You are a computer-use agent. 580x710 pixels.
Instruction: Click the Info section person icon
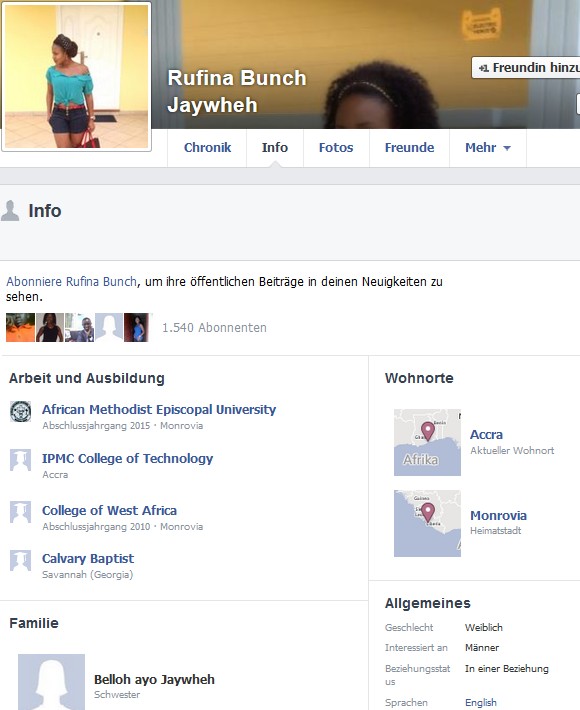[x=10, y=211]
